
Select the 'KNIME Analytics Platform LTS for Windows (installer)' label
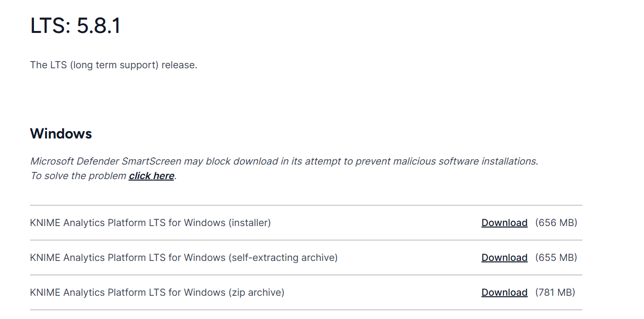click(150, 223)
